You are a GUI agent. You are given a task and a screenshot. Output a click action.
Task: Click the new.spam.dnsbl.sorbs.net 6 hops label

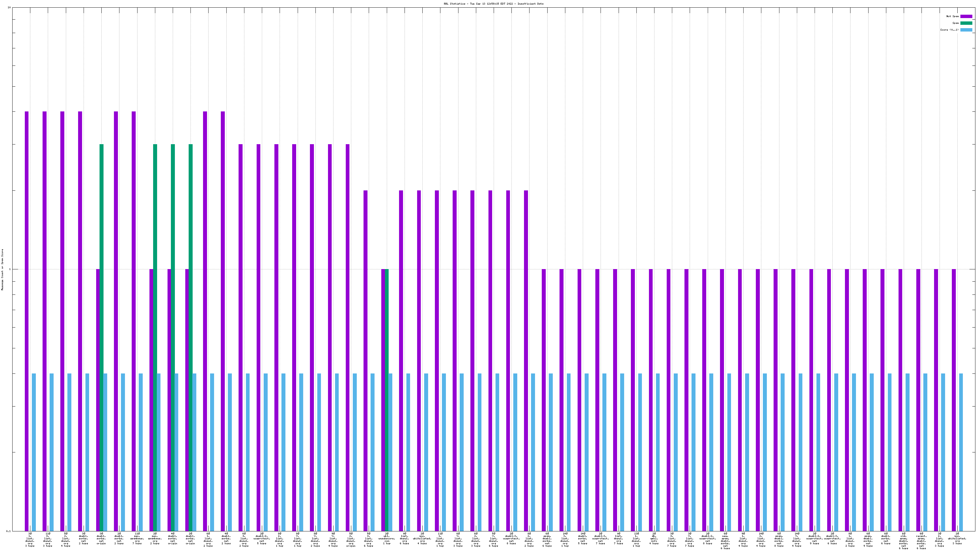725,541
